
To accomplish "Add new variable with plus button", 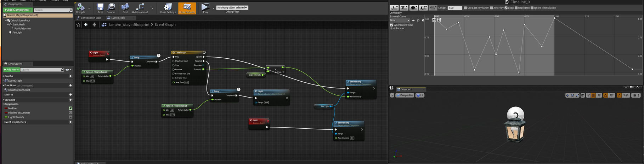I will tap(70, 100).
